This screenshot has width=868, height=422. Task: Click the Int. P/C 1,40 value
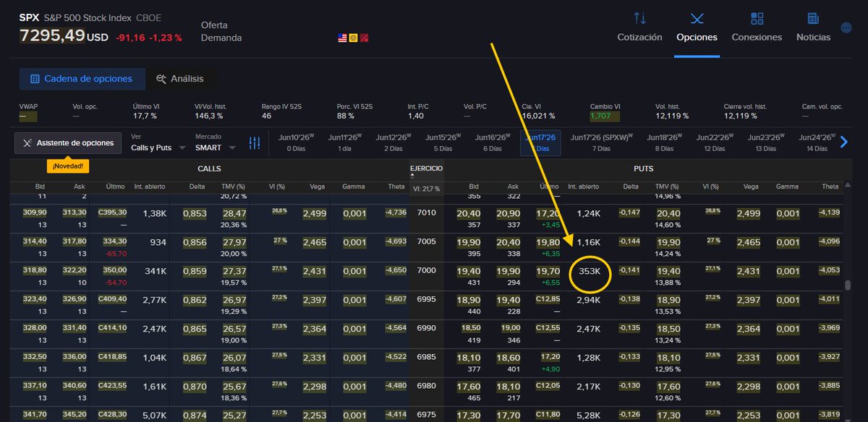coord(416,116)
